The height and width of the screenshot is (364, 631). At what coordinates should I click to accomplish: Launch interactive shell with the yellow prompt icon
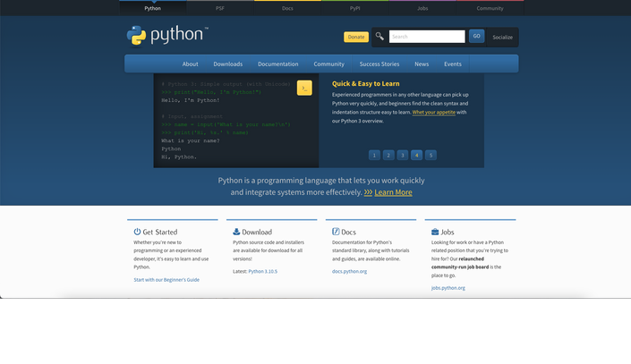coord(304,88)
